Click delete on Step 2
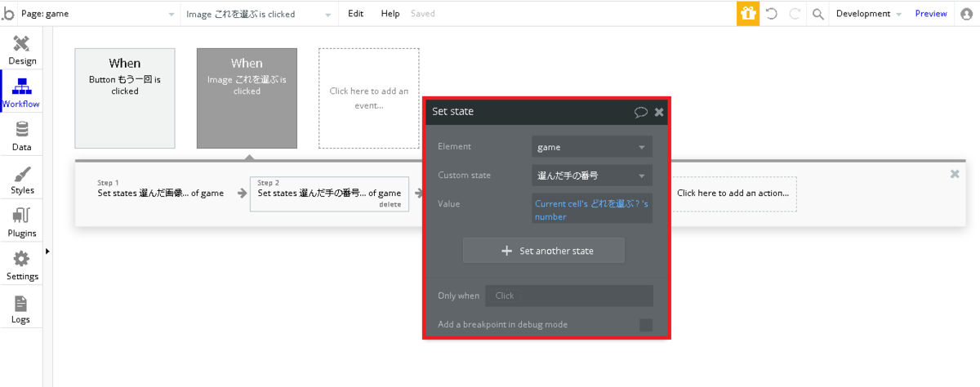The width and height of the screenshot is (980, 387). click(x=390, y=205)
